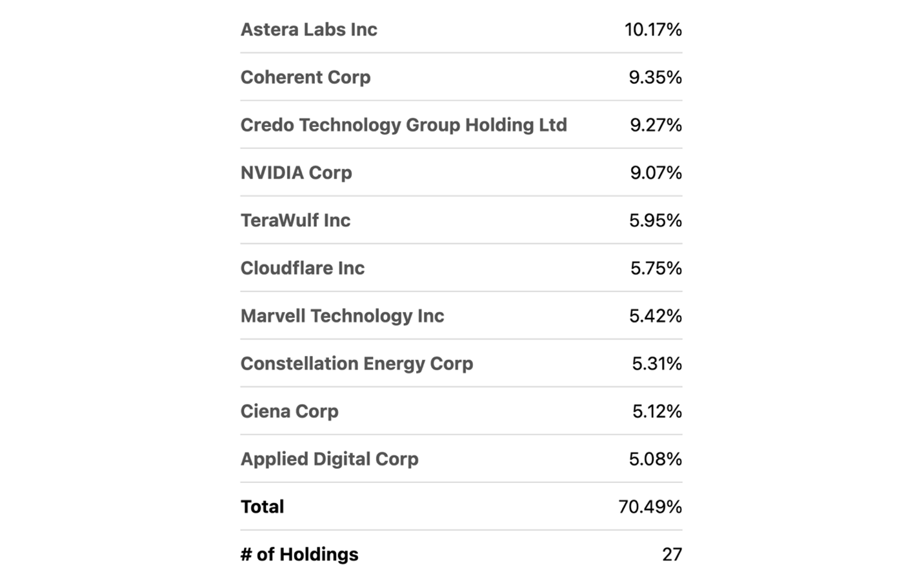Select the 10.17% weight for Astera Labs
Viewport: 924px width, 579px height.
(652, 30)
